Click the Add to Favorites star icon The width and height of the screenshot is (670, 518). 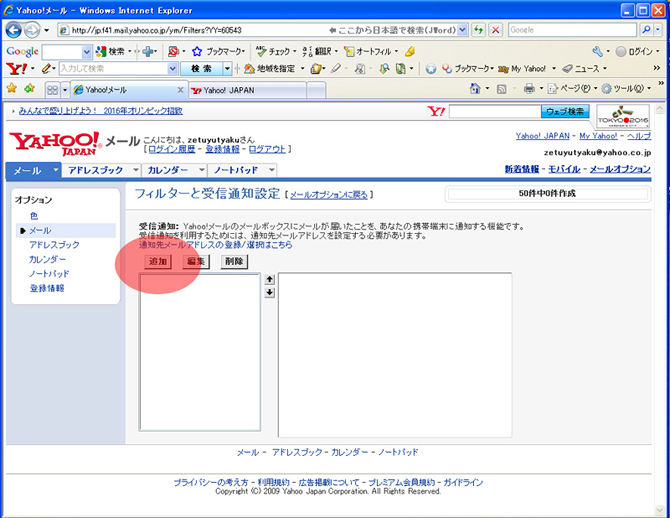tap(29, 88)
